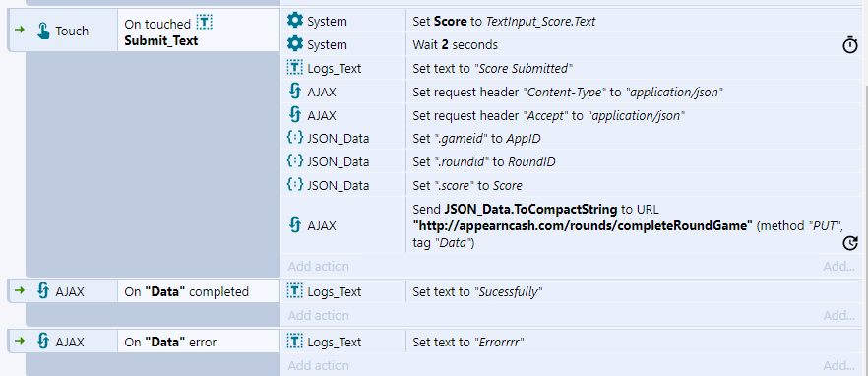Click AJAX object label of Data completed event
This screenshot has height=376, width=868.
coord(70,291)
